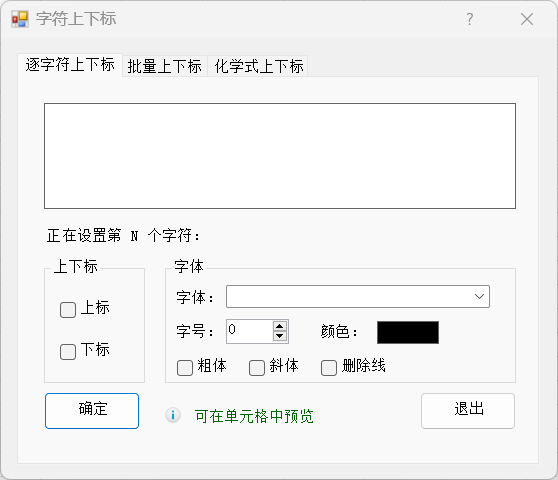Viewport: 558px width, 480px height.
Task: Close the 字符上下标 dialog
Action: [x=527, y=19]
